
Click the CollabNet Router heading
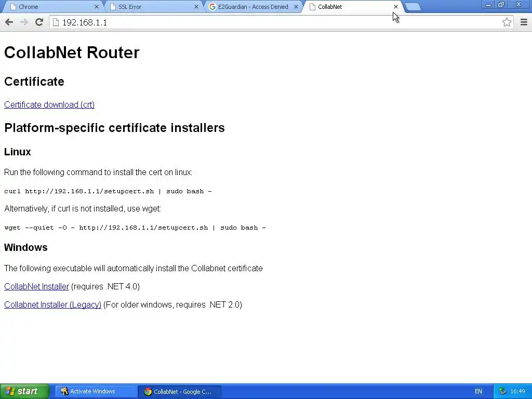pyautogui.click(x=72, y=52)
